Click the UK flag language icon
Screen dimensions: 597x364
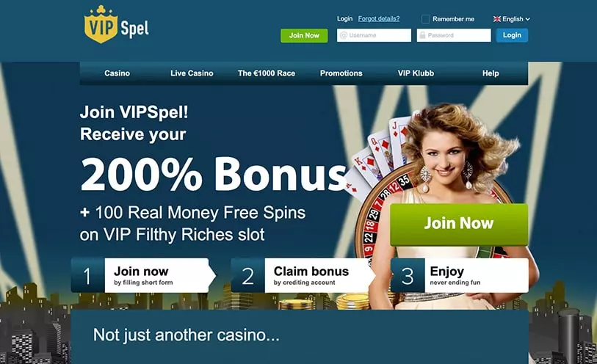pos(497,19)
